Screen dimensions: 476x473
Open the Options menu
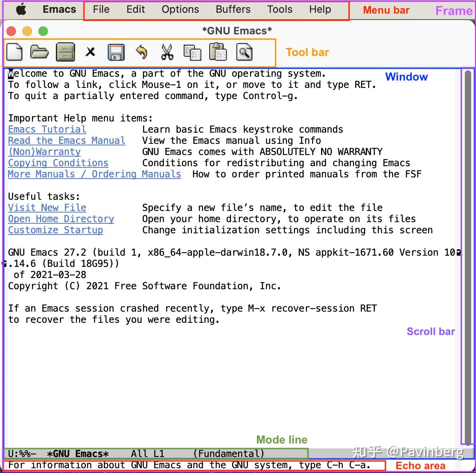(x=180, y=10)
